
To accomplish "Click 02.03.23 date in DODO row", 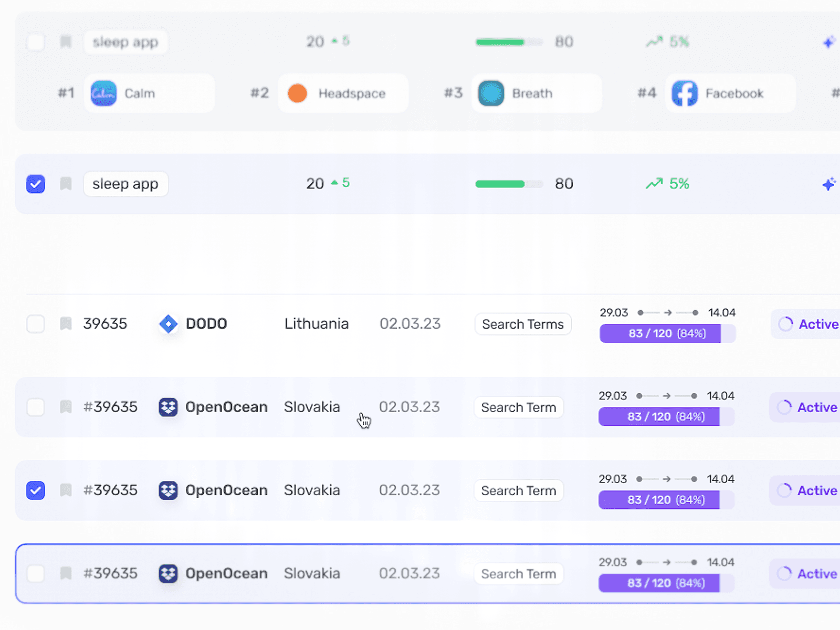I will (x=410, y=324).
